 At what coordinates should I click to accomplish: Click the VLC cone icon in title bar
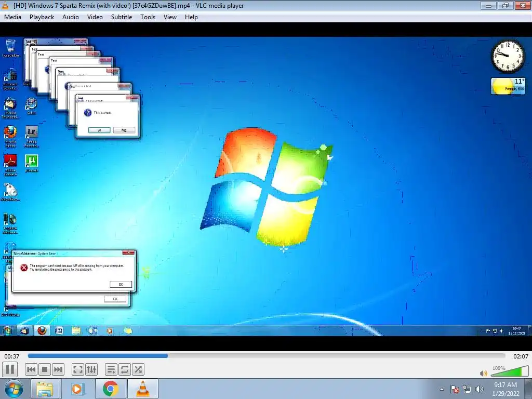[5, 5]
